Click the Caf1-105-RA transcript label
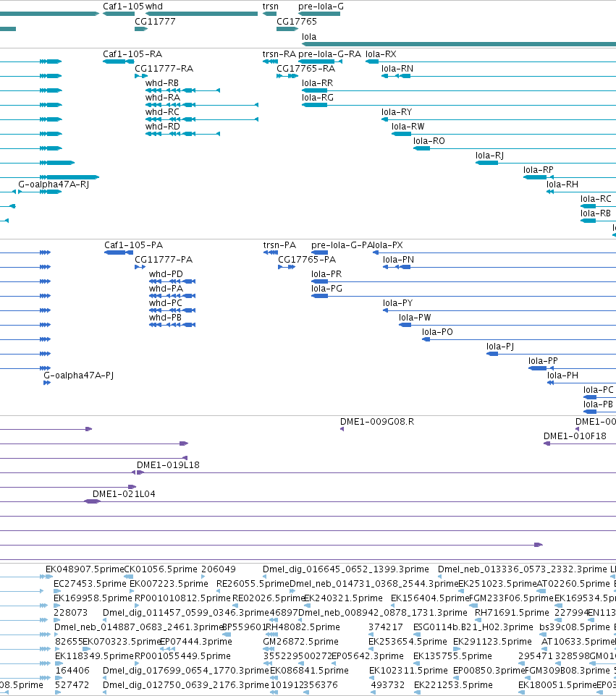This screenshot has height=696, width=616. coord(132,54)
